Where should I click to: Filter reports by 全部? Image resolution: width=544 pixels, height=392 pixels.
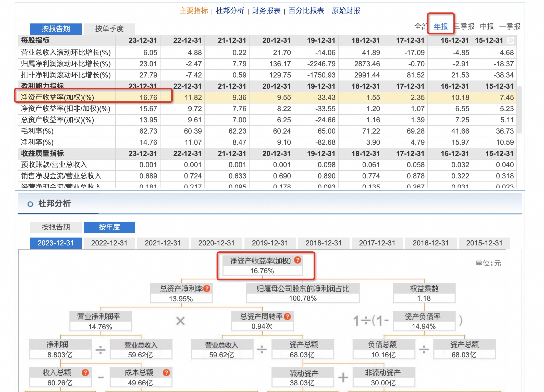coord(421,27)
